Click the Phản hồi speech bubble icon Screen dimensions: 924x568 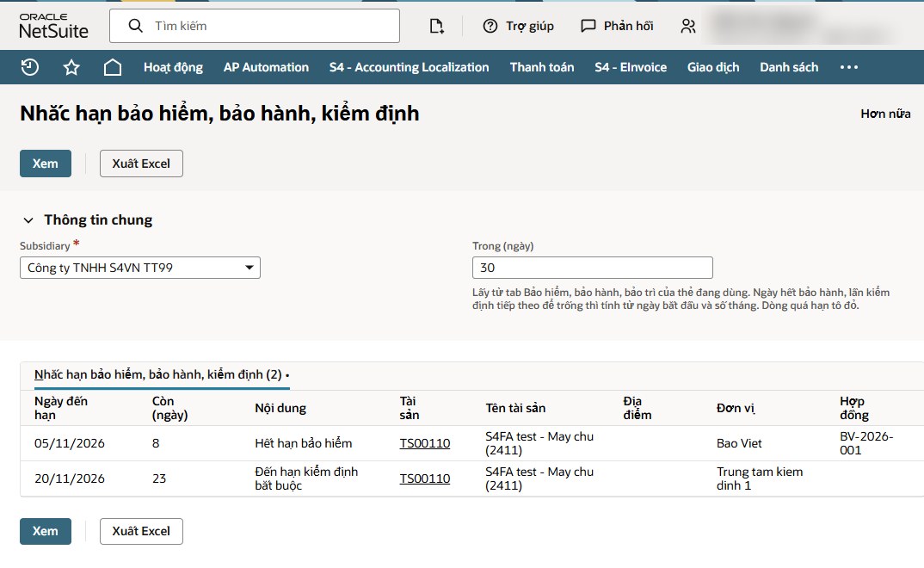pos(588,26)
